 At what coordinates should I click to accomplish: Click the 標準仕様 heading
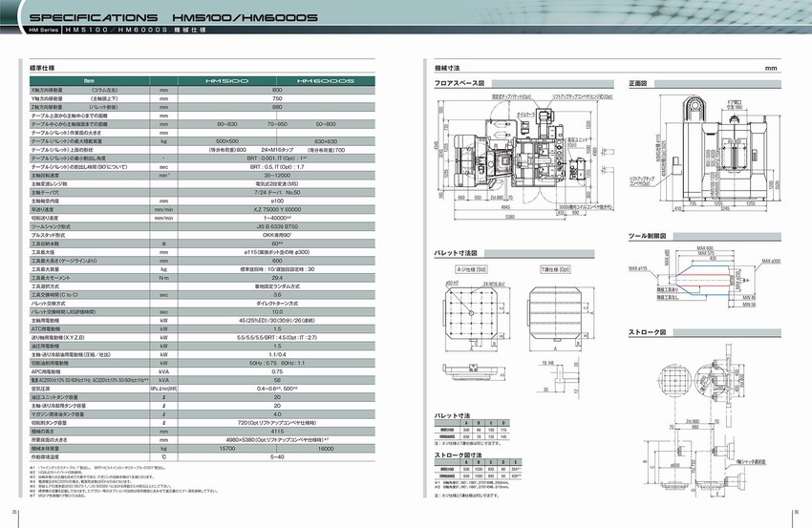[x=43, y=69]
